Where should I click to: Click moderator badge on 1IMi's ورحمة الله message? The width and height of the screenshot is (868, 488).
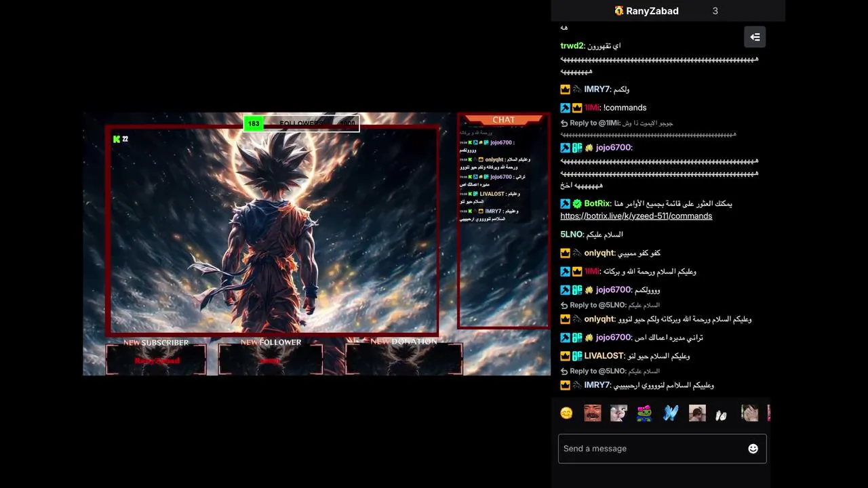pos(565,271)
